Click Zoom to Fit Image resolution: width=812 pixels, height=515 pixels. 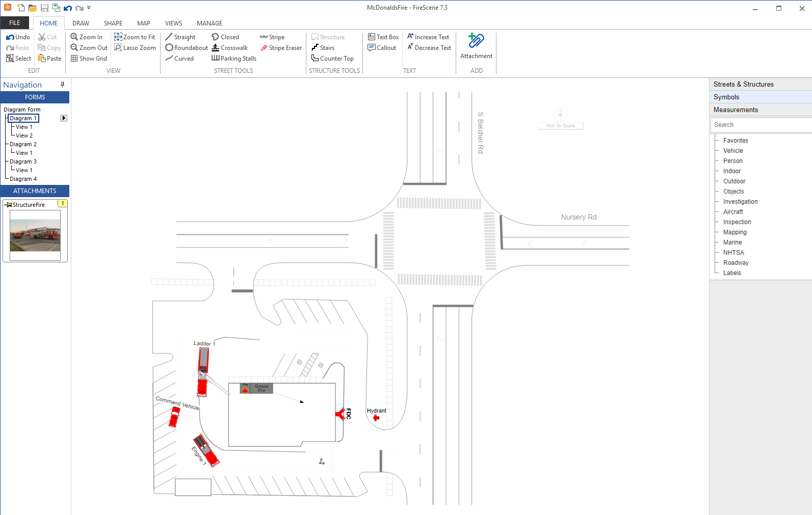[135, 37]
